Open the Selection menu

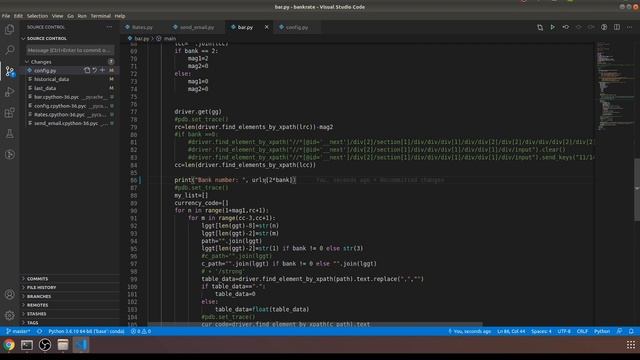[37, 16]
